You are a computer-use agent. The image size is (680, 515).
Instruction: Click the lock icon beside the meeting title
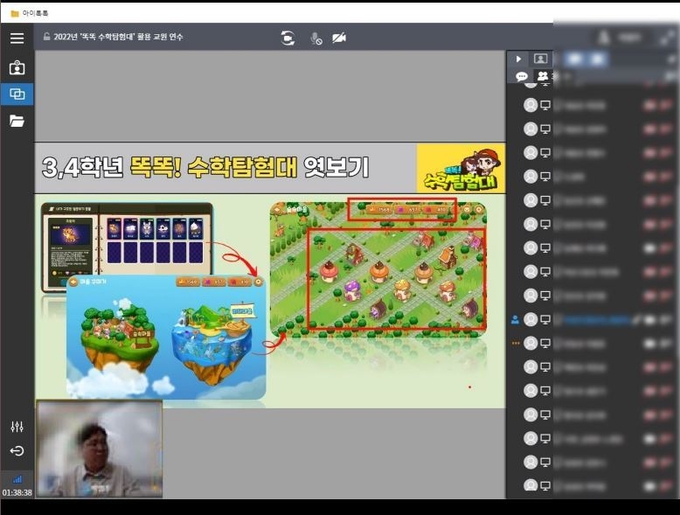(x=46, y=38)
